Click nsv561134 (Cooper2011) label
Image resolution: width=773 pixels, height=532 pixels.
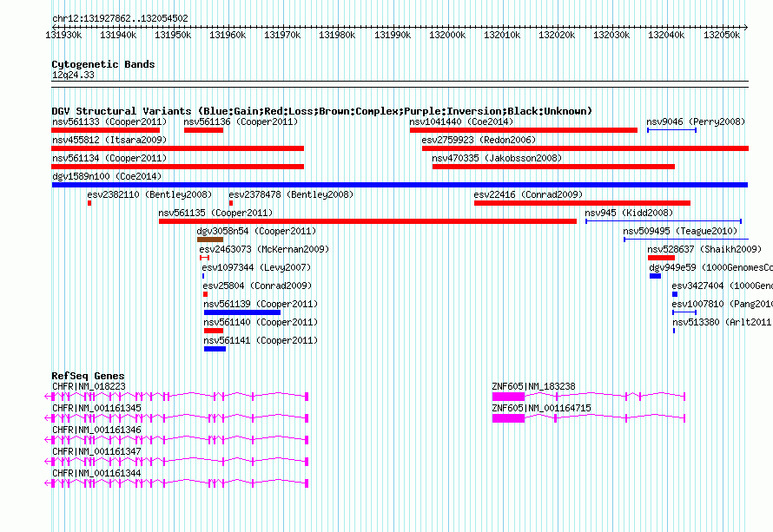[x=109, y=158]
